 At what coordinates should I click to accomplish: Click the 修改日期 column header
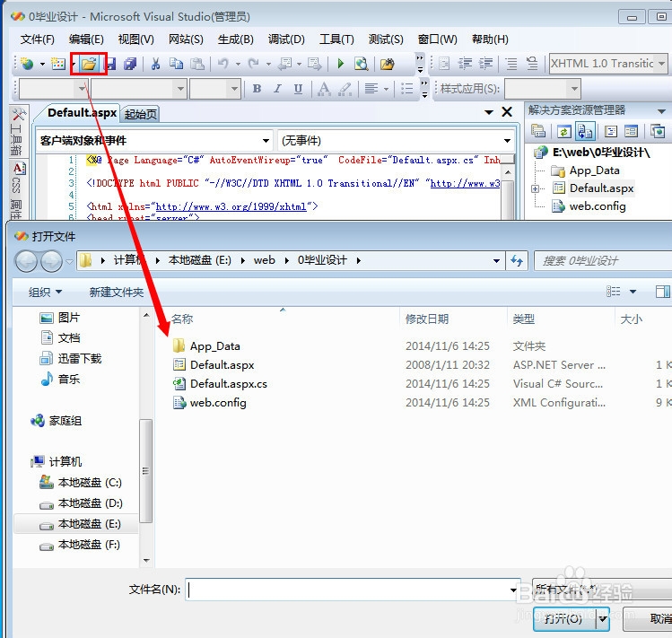(427, 319)
